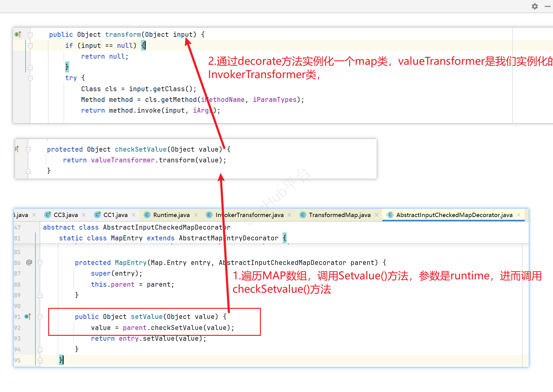This screenshot has width=553, height=392.
Task: Click valueTransformer in the checkSetValue return statement
Action: tap(123, 160)
